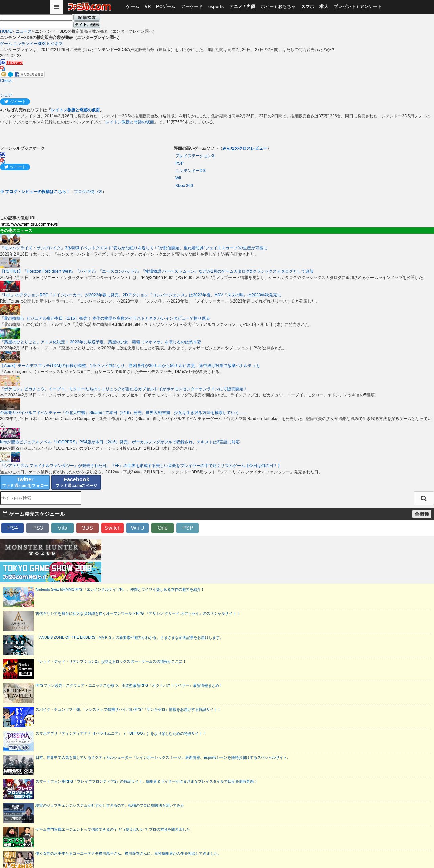Image resolution: width=434 pixels, height=868 pixels.
Task: Open みんなのクロスレビュー link
Action: click(x=245, y=148)
